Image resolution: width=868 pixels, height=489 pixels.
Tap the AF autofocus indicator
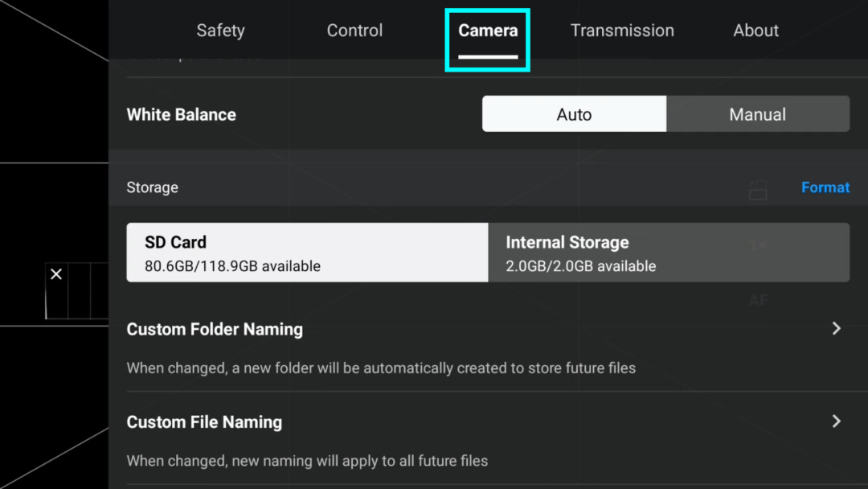[757, 300]
